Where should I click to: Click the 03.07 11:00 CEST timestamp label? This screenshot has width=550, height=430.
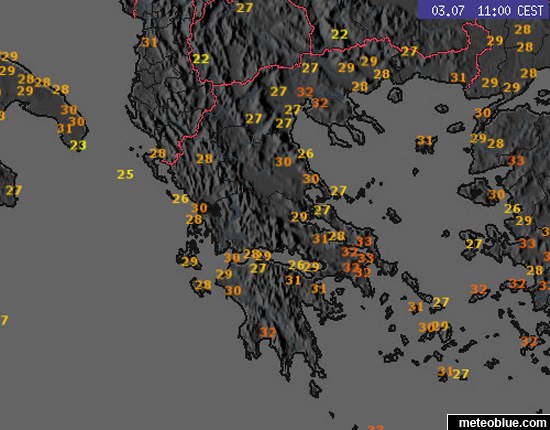tap(487, 11)
